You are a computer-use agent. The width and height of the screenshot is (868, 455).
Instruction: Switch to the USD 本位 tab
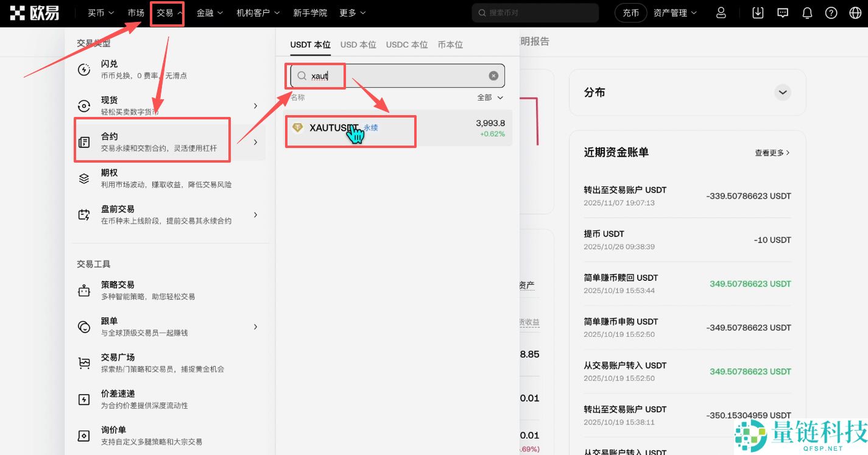(358, 44)
